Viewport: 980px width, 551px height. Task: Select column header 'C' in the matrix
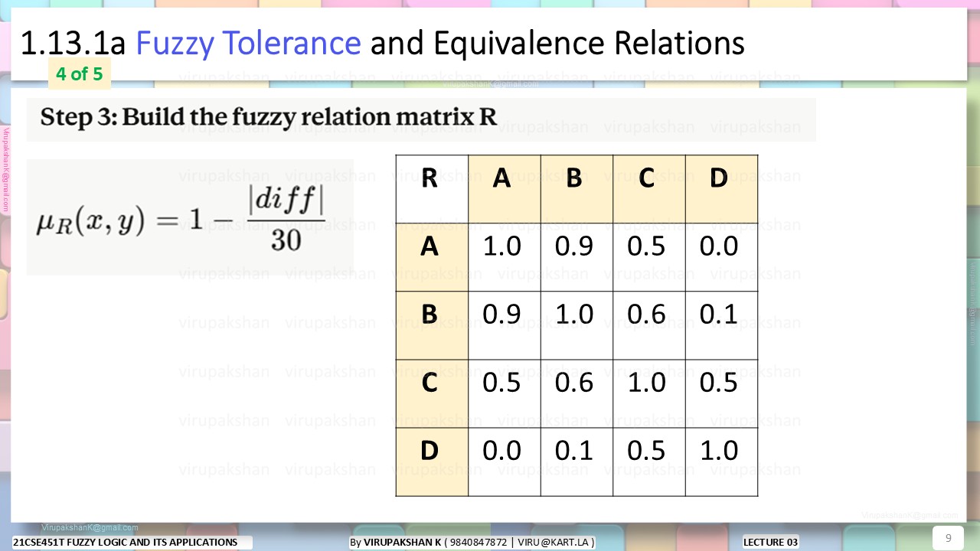pos(649,189)
